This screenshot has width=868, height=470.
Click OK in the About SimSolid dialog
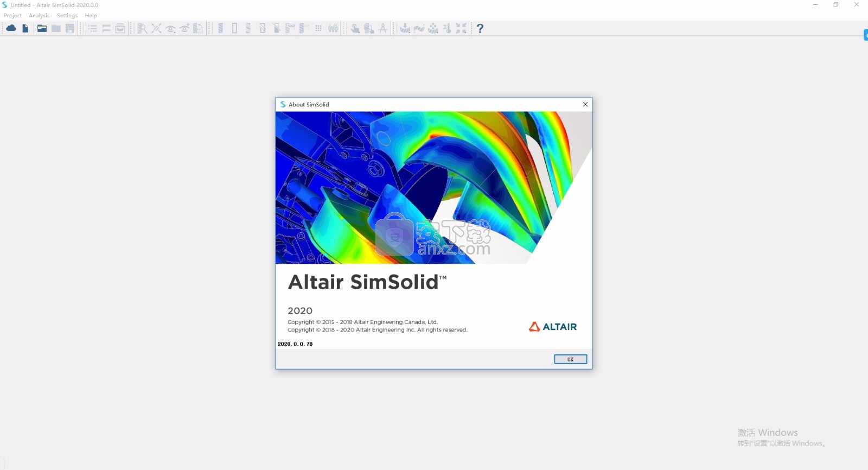coord(570,359)
